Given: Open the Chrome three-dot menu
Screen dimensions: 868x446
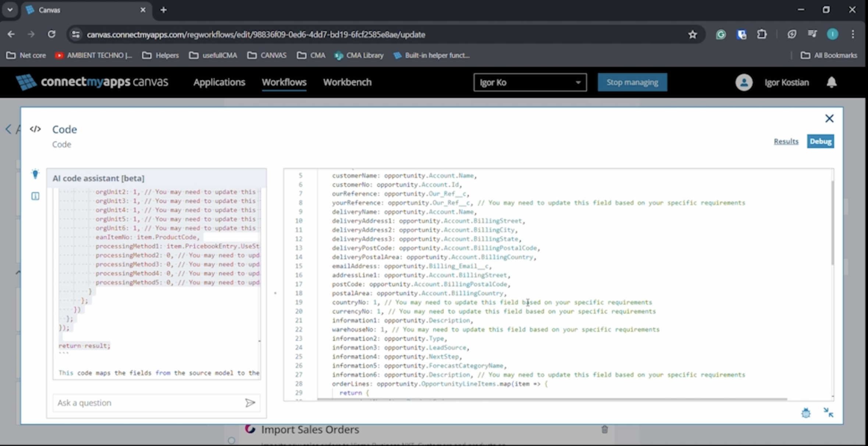Looking at the screenshot, I should pyautogui.click(x=853, y=35).
